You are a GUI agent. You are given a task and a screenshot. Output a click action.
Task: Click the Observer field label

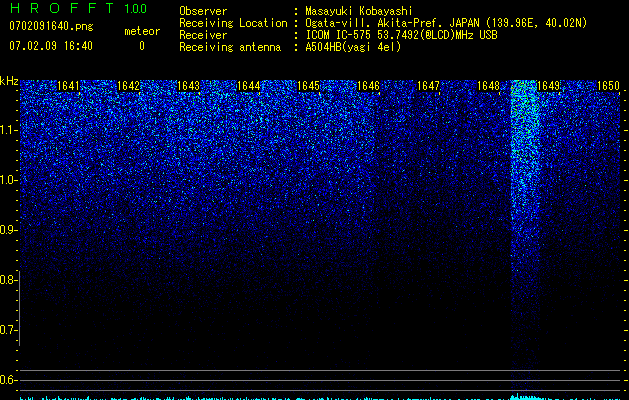203,11
